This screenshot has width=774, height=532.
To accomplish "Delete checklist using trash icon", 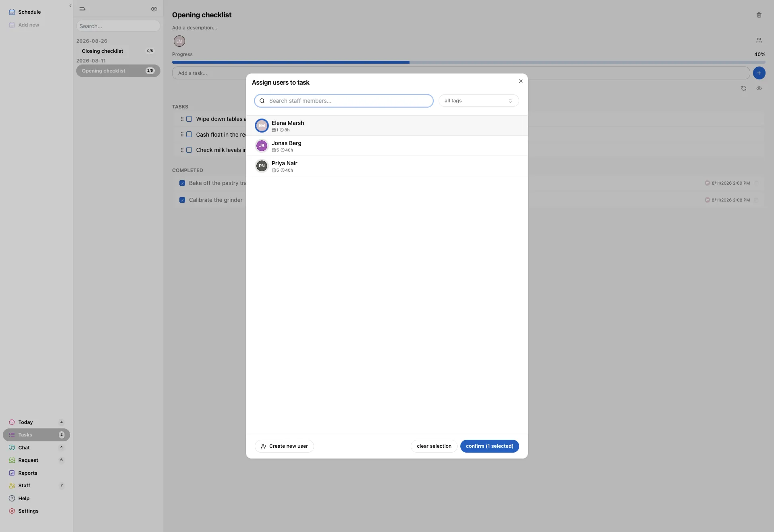I will click(x=759, y=15).
